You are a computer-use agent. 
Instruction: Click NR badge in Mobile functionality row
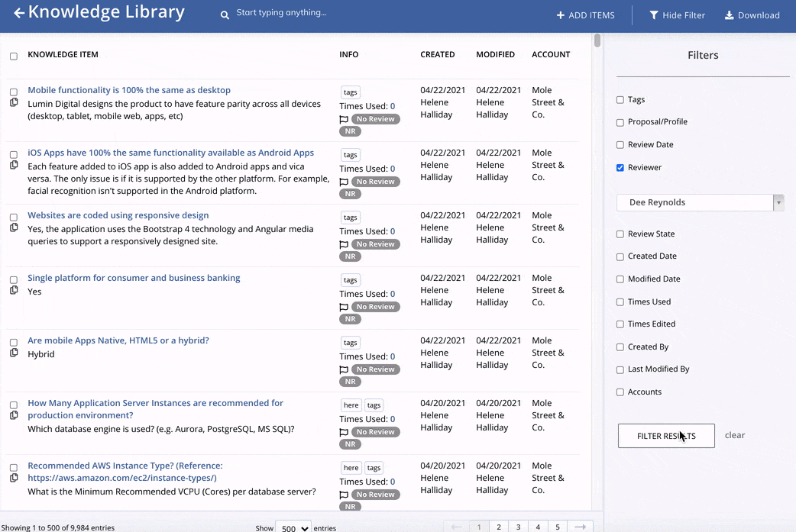point(351,131)
